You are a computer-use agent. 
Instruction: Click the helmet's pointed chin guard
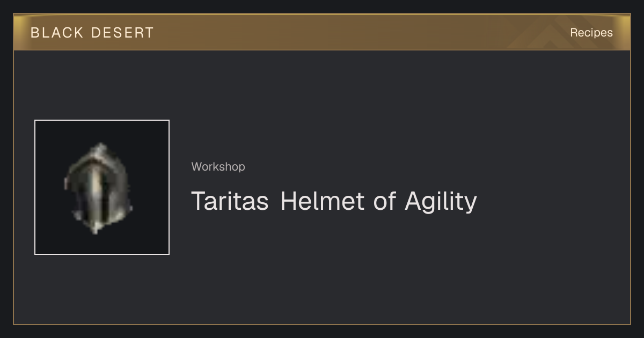(x=94, y=228)
